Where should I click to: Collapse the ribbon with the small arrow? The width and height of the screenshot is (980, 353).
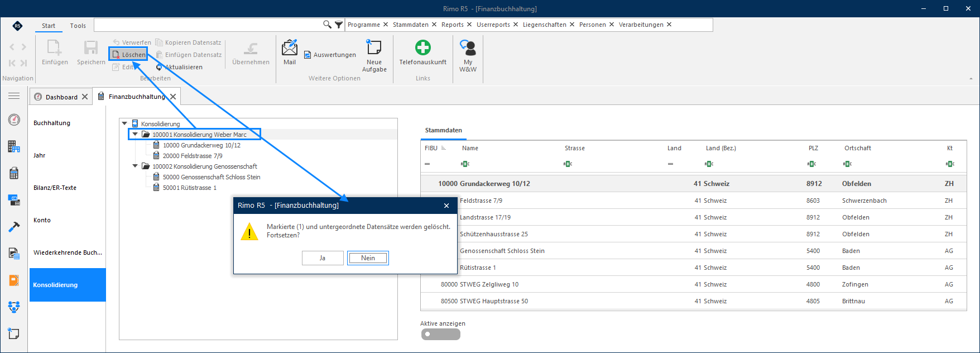[x=971, y=79]
